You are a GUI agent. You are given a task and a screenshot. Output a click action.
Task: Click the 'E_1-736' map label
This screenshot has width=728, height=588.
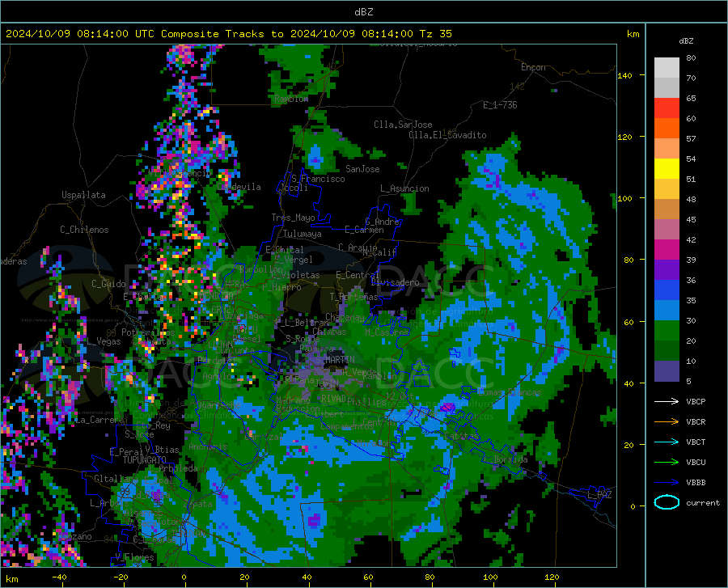[500, 105]
